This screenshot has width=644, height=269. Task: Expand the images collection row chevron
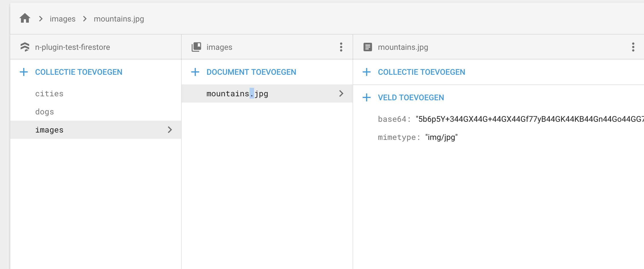170,130
